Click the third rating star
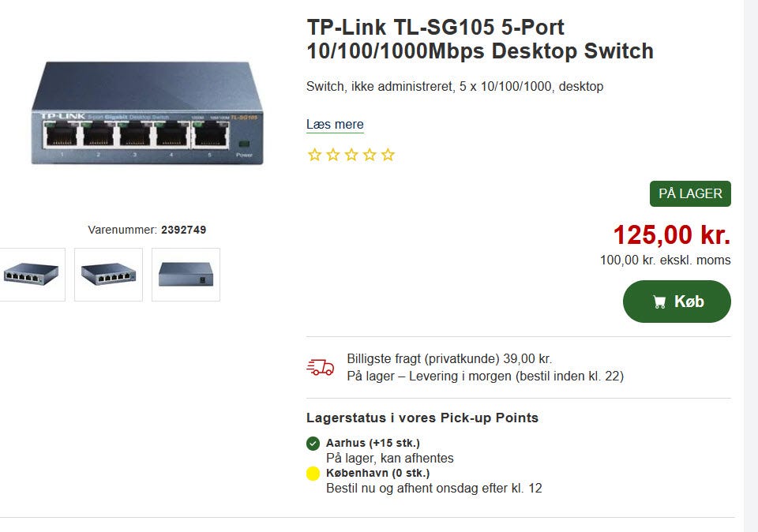 coord(351,155)
